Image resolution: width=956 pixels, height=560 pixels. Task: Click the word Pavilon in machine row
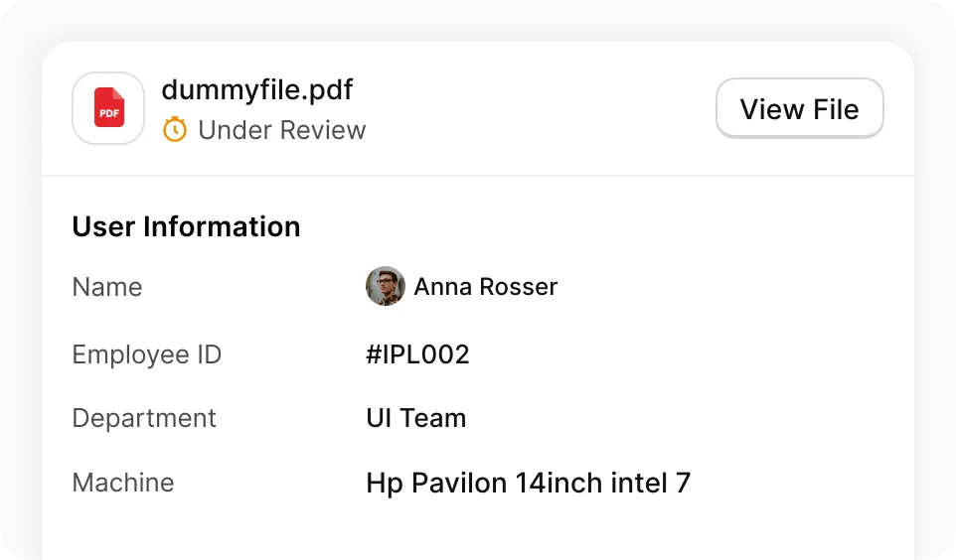tap(459, 483)
